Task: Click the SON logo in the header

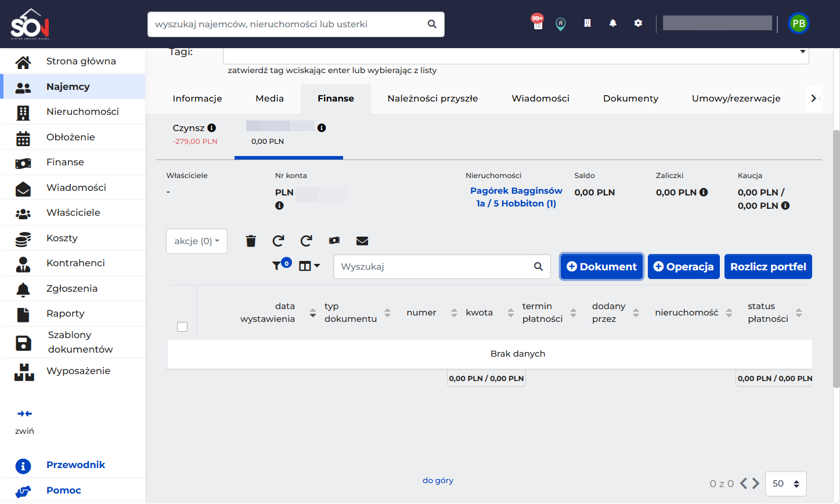Action: tap(30, 24)
